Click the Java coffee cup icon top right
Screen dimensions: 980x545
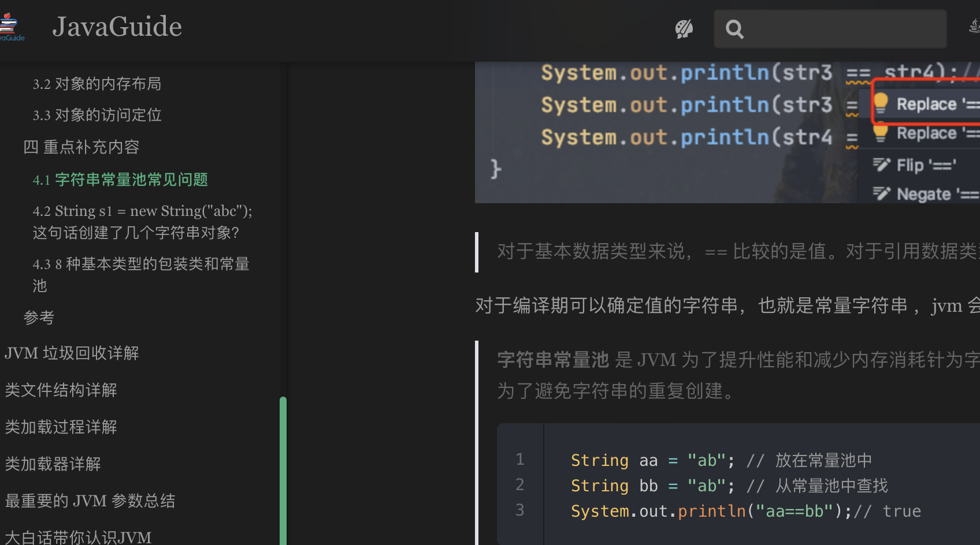coord(975,26)
